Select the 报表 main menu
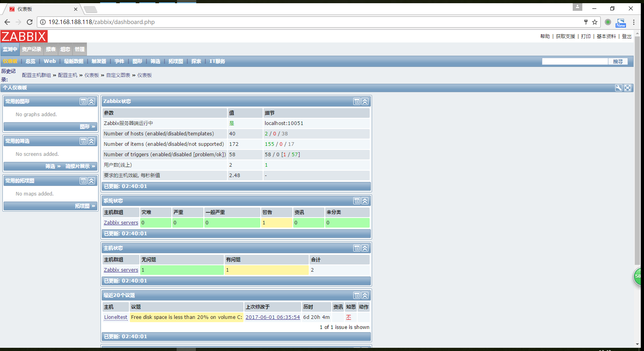644x351 pixels. [x=51, y=49]
